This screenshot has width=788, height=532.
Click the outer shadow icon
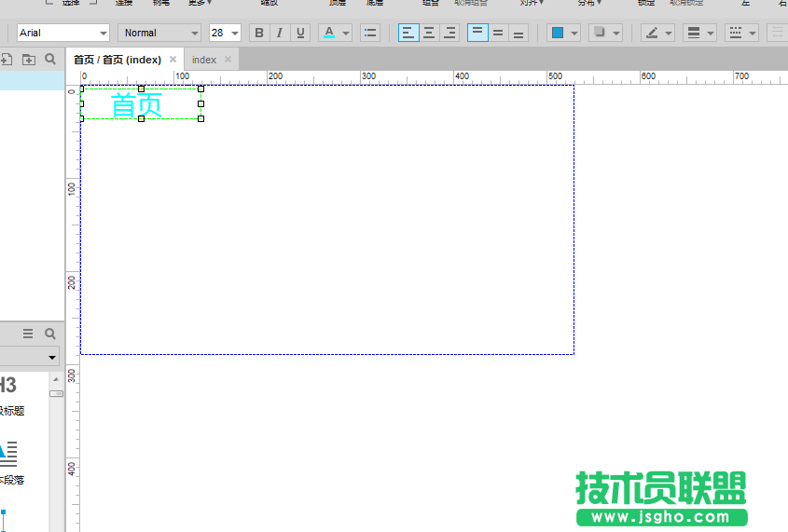coord(600,34)
